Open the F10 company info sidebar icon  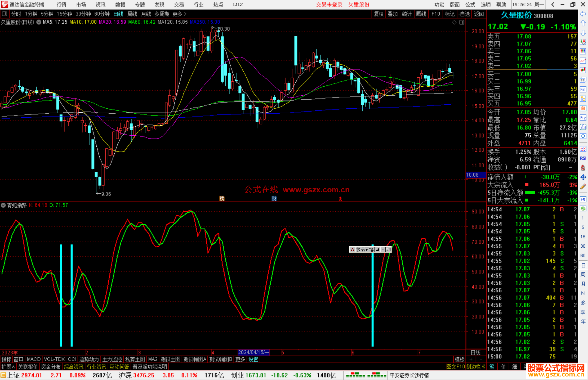click(583, 89)
